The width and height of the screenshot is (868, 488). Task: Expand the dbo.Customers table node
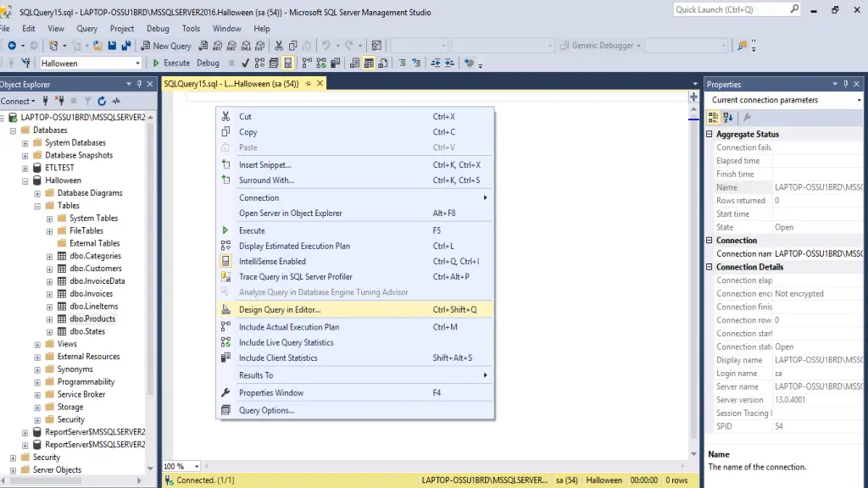[49, 269]
